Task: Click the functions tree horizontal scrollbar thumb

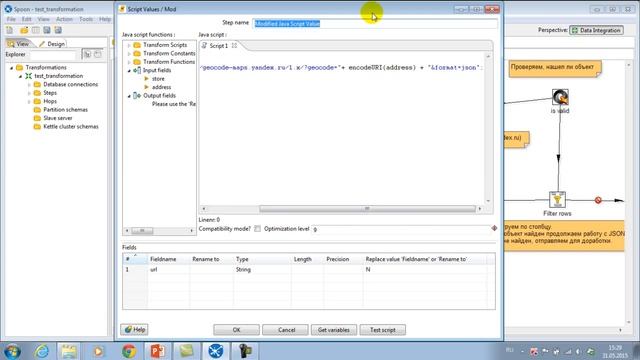Action: point(142,231)
